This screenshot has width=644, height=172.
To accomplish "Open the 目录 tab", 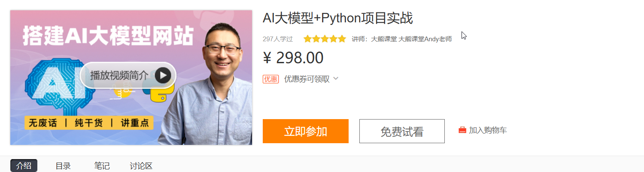I will (x=63, y=166).
